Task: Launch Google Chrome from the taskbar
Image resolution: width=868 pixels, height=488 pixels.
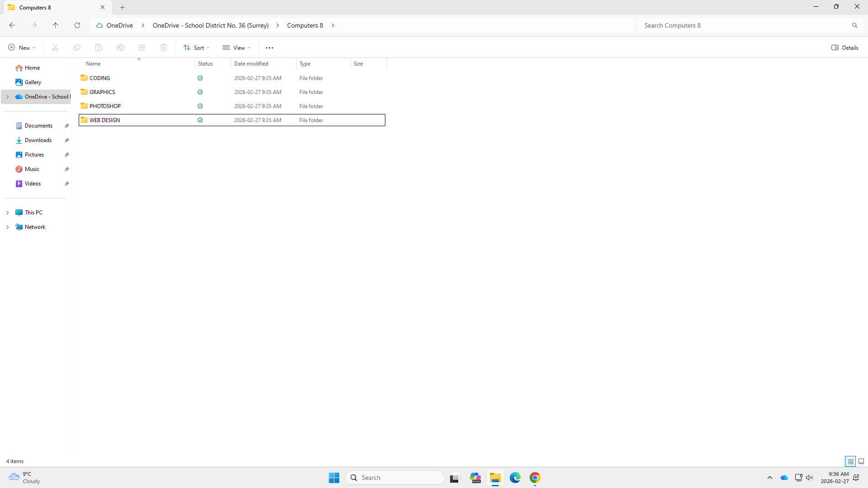Action: (535, 478)
